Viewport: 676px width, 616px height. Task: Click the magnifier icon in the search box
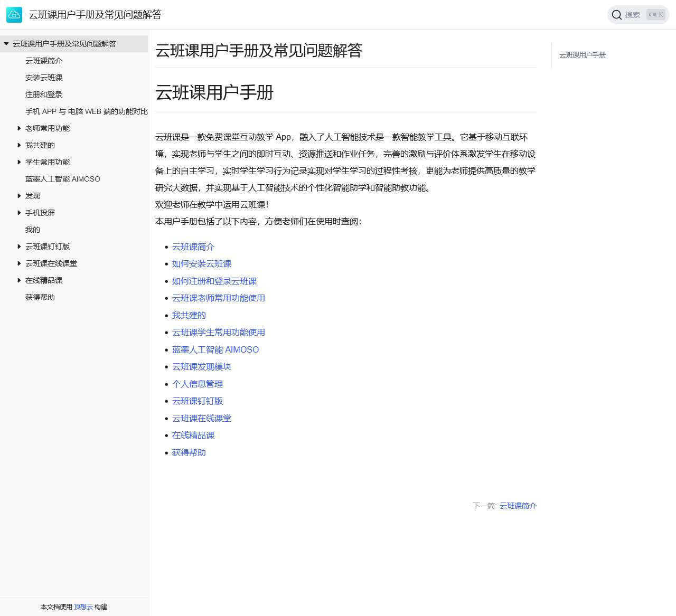(616, 15)
